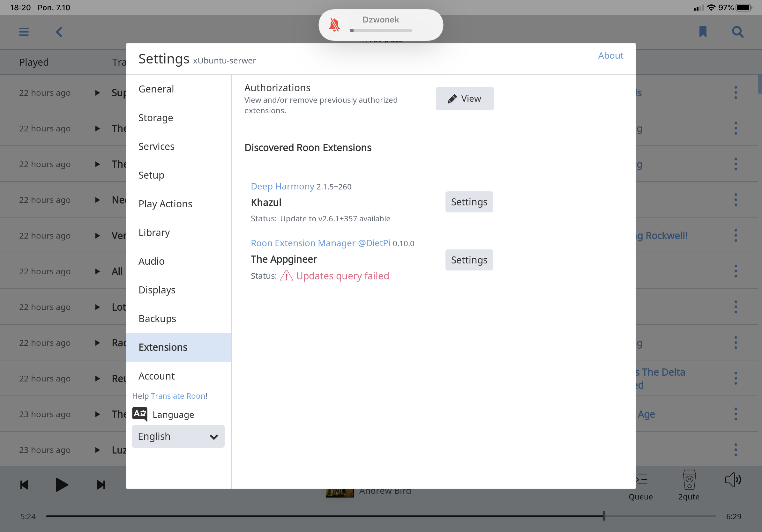
Task: View authorized extensions
Action: pos(465,99)
